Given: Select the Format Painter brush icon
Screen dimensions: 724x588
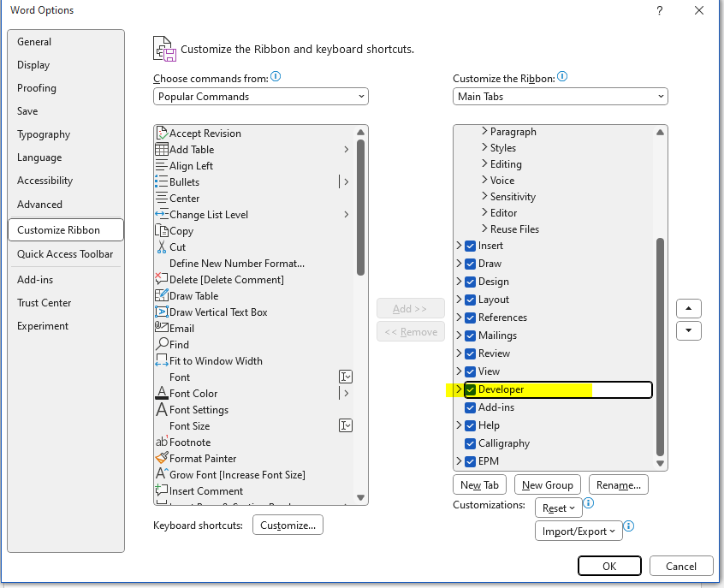Looking at the screenshot, I should (x=162, y=458).
